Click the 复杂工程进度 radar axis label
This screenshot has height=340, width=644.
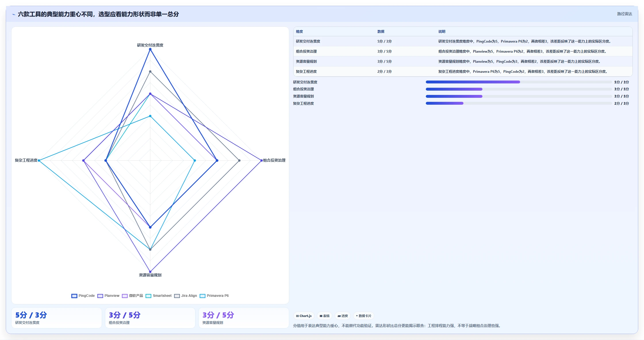[x=26, y=160]
